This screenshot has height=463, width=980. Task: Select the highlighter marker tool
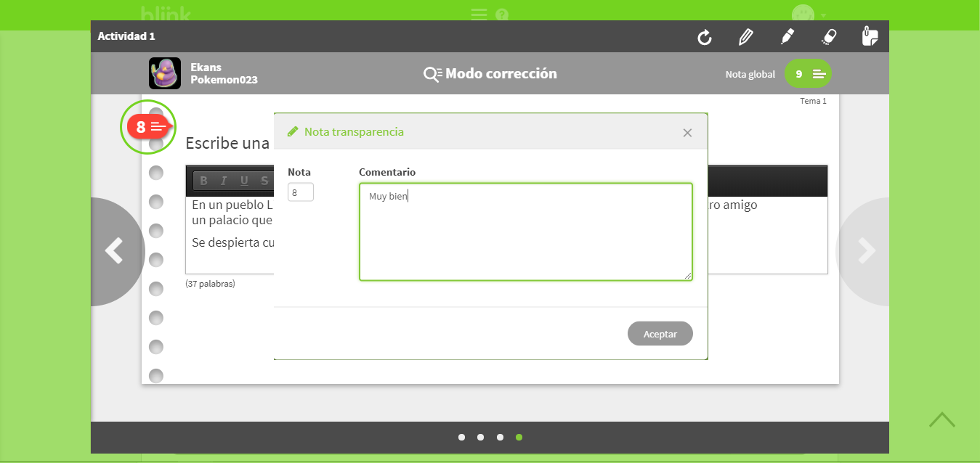787,36
